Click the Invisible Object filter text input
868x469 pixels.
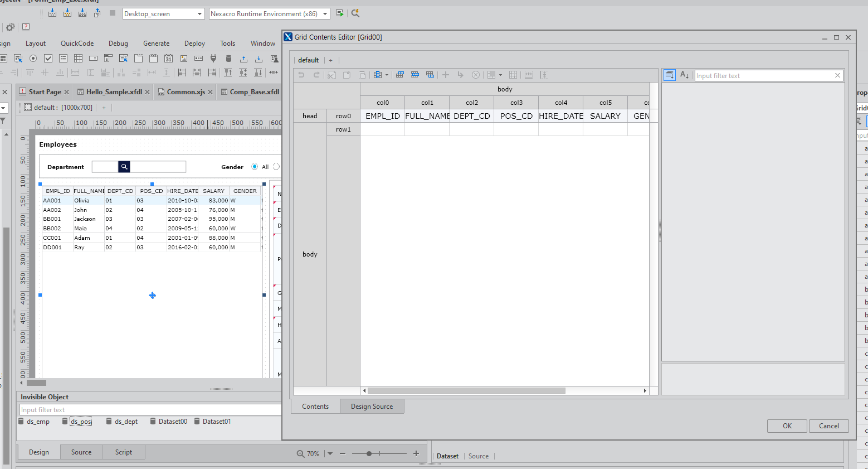pos(149,409)
